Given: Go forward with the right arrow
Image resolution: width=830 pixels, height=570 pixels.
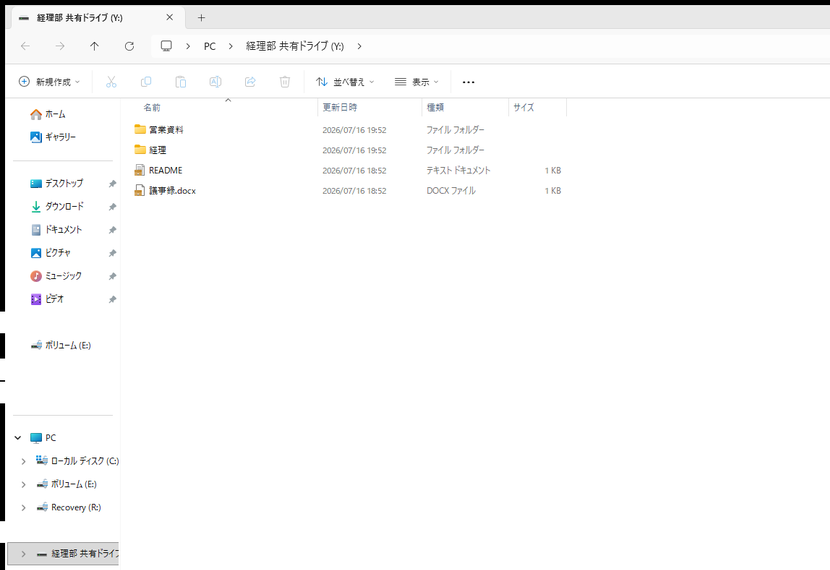Looking at the screenshot, I should (60, 46).
